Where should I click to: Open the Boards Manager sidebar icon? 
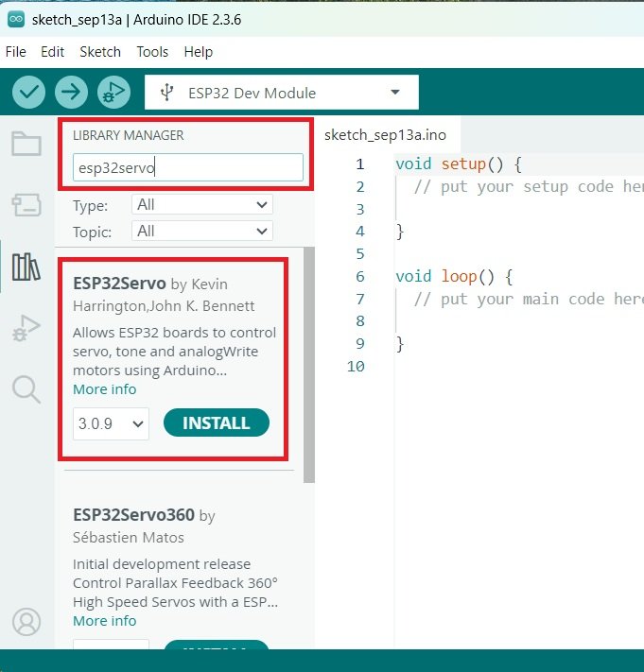point(26,205)
